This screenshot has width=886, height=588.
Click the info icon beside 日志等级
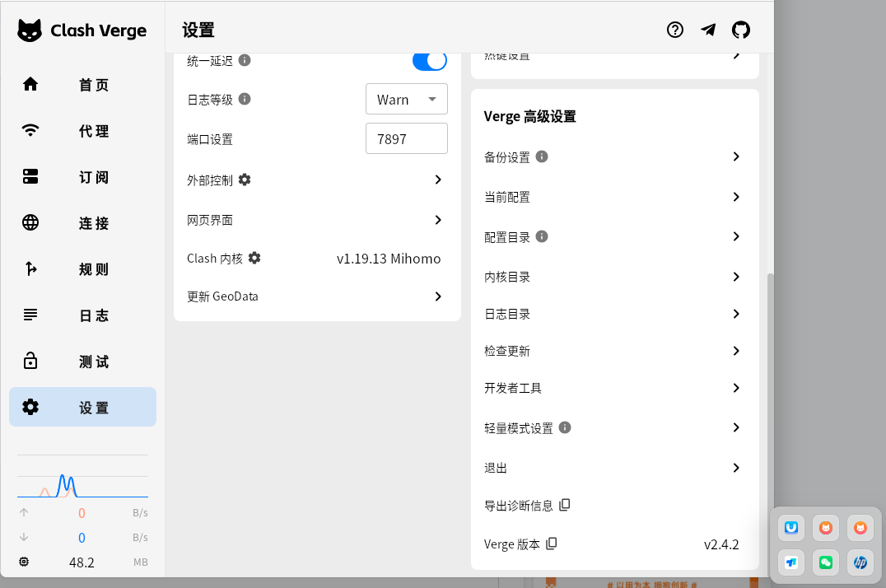245,99
